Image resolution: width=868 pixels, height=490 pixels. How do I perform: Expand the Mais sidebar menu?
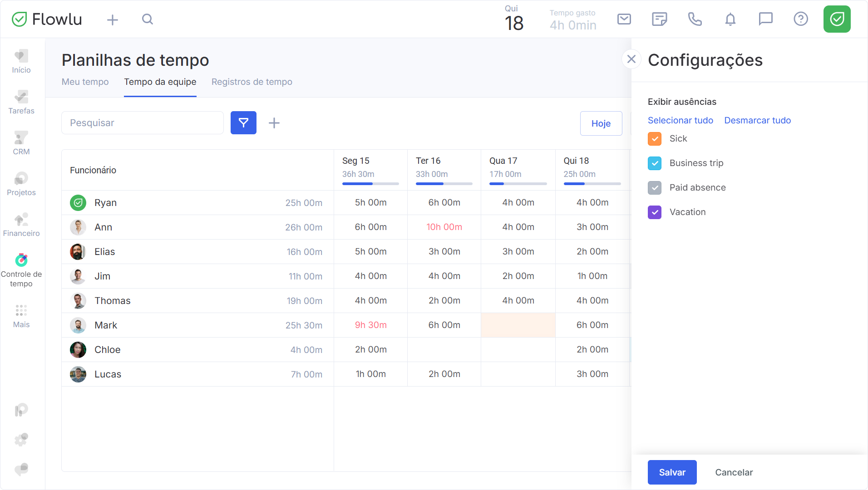click(x=21, y=316)
